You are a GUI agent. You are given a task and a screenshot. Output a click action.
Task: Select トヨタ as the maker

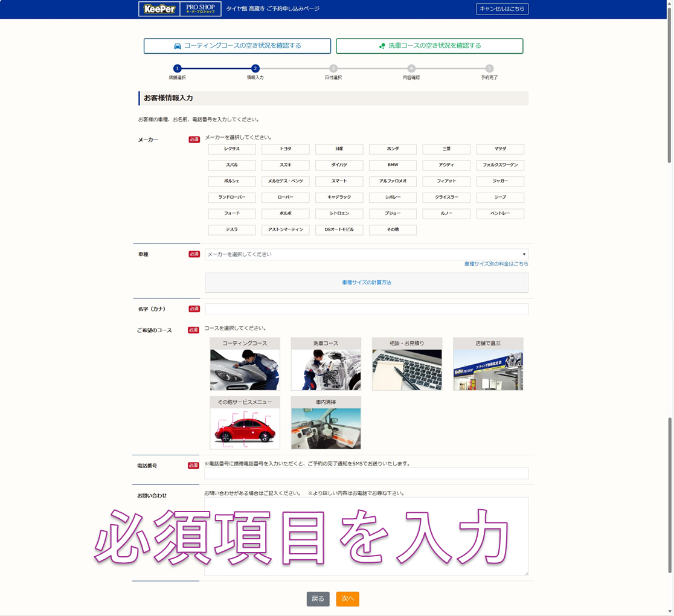coord(286,149)
